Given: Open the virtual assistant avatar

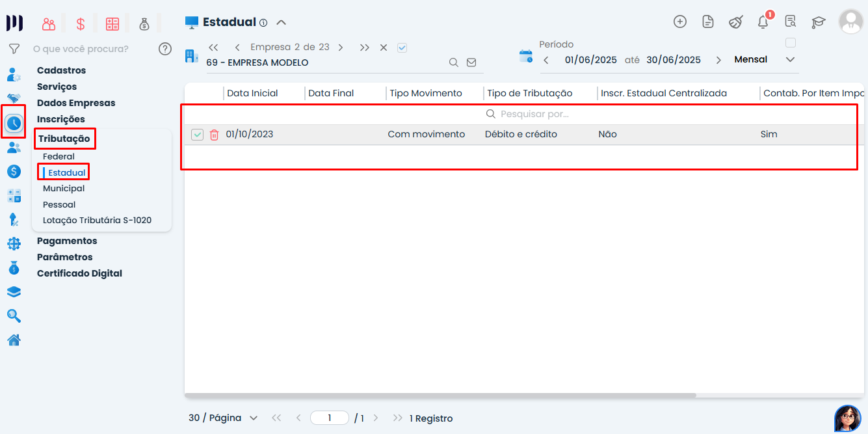Looking at the screenshot, I should tap(847, 418).
